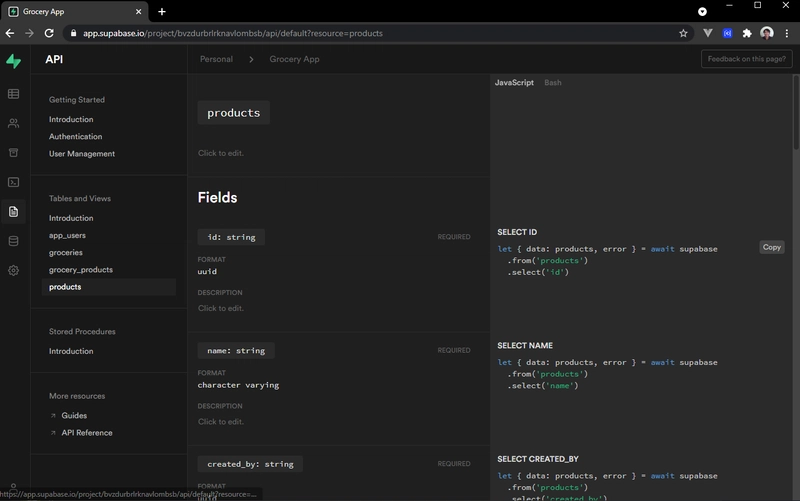Edit the id field description
Image resolution: width=800 pixels, height=501 pixels.
221,308
